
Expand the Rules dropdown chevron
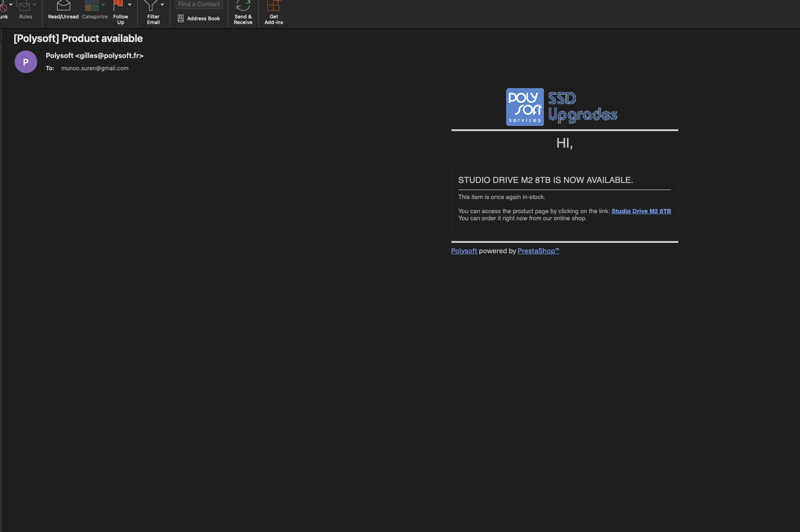[33, 3]
